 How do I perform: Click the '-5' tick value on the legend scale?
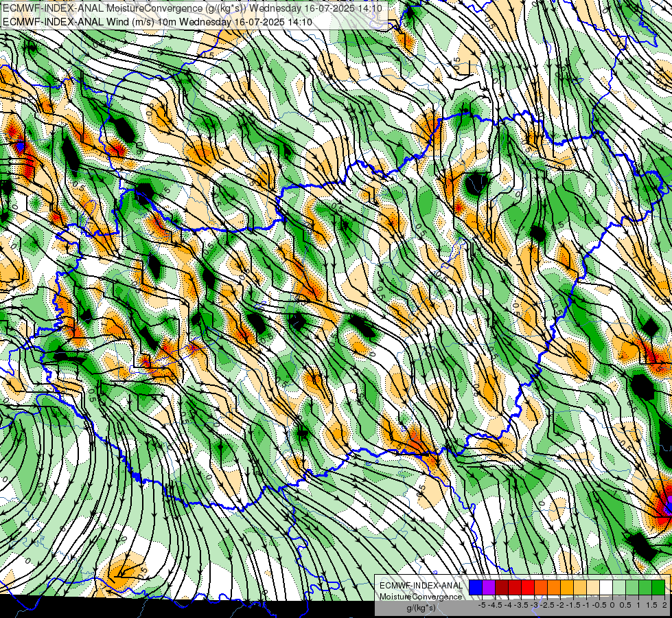(482, 605)
